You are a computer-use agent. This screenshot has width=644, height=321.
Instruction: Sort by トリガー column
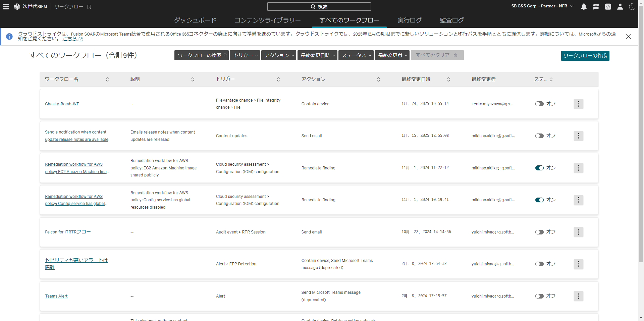click(x=278, y=79)
